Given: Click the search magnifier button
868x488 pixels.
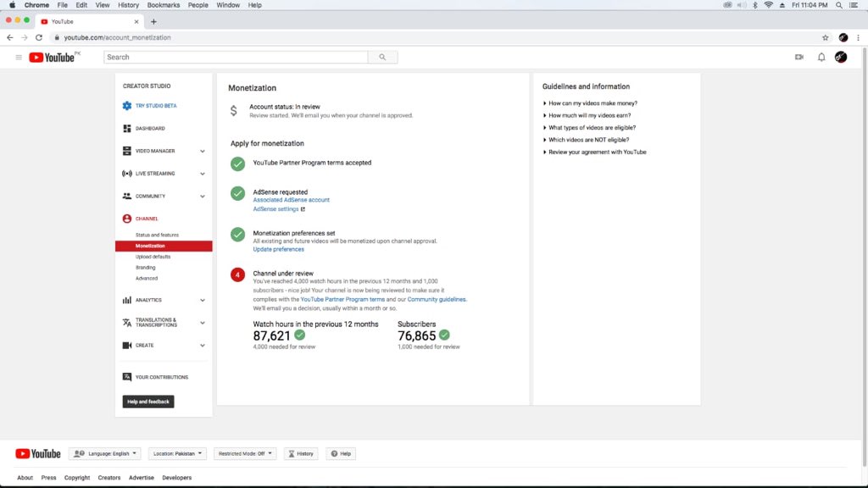Looking at the screenshot, I should 382,57.
